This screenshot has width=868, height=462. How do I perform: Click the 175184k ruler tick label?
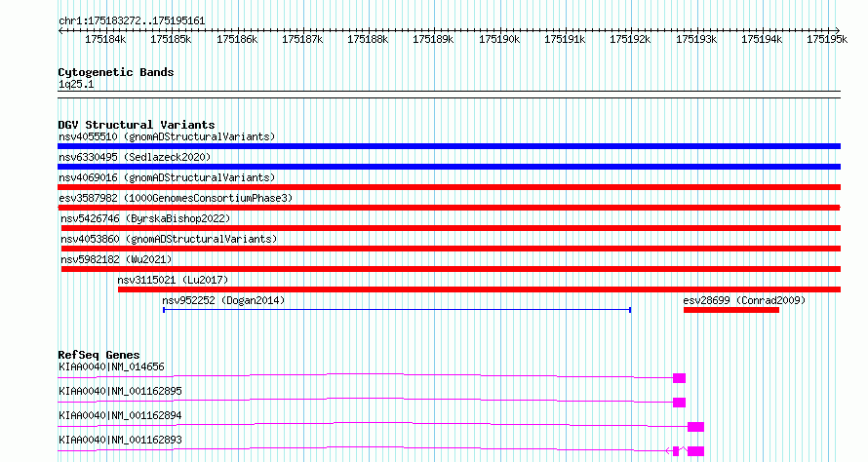coord(105,39)
